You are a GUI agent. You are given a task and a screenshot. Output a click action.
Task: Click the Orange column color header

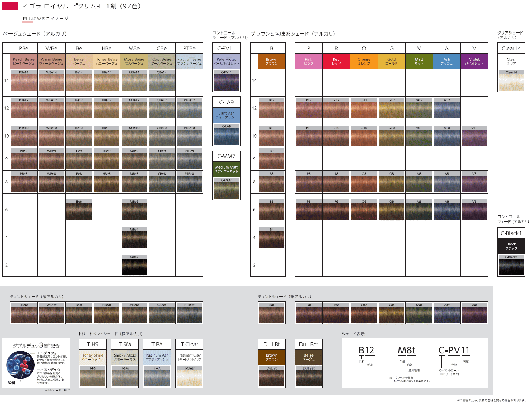click(364, 61)
